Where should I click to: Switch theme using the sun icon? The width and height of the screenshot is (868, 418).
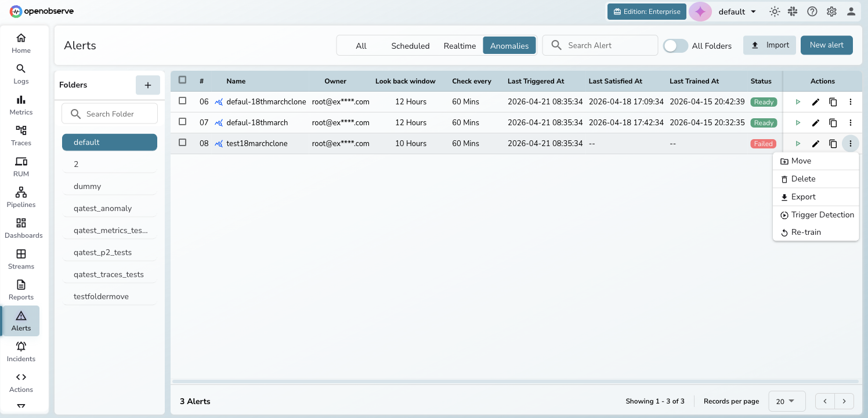coord(774,12)
